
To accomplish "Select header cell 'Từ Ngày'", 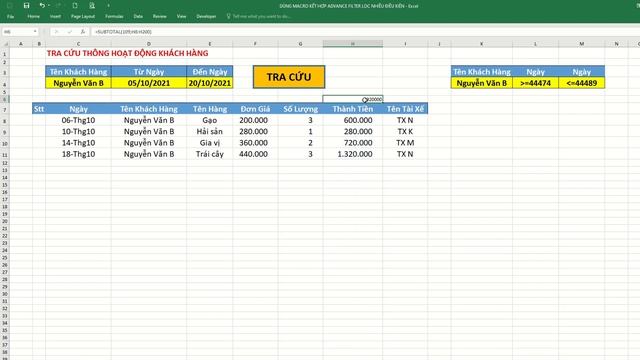I will (x=149, y=72).
